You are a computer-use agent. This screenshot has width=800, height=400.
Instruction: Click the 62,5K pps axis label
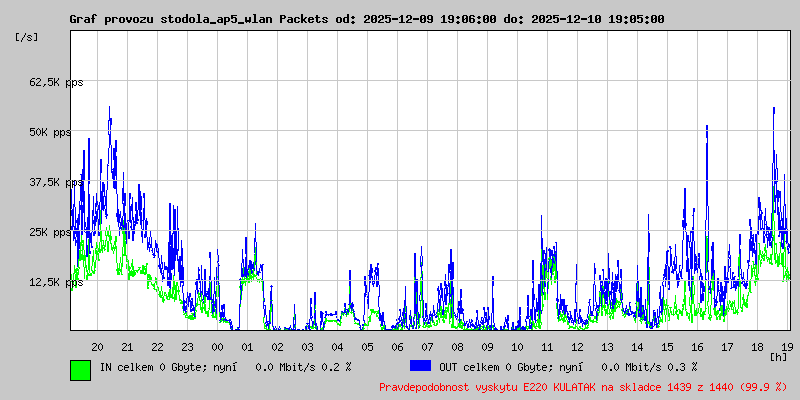(x=56, y=83)
